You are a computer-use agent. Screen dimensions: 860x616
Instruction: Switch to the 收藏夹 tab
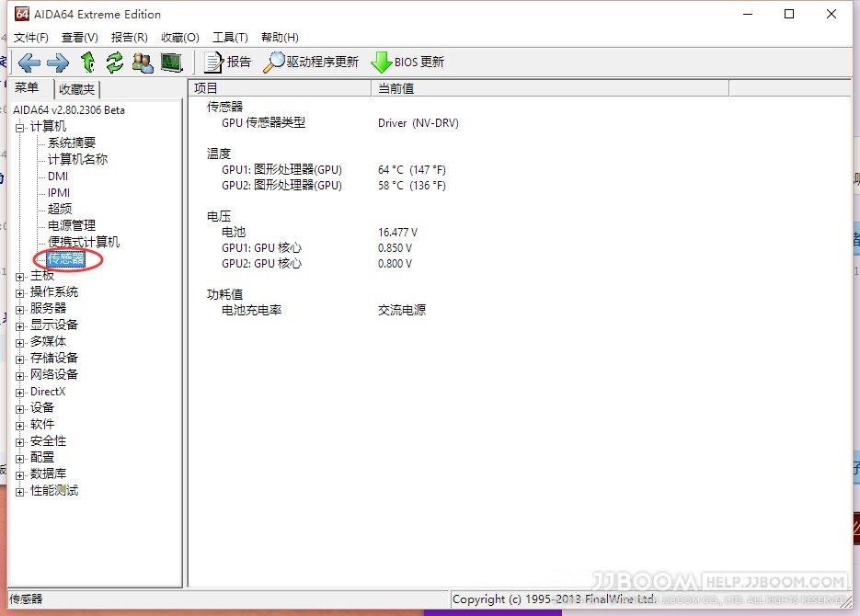click(x=76, y=89)
